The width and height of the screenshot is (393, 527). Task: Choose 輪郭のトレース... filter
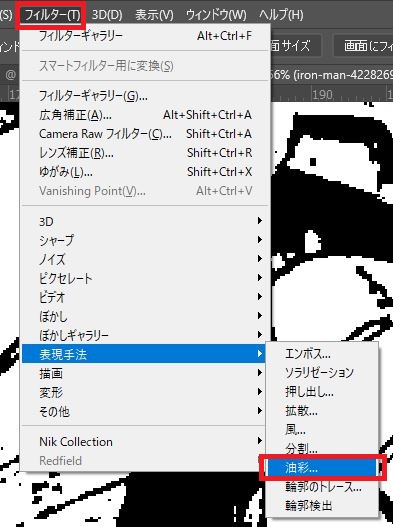point(322,487)
